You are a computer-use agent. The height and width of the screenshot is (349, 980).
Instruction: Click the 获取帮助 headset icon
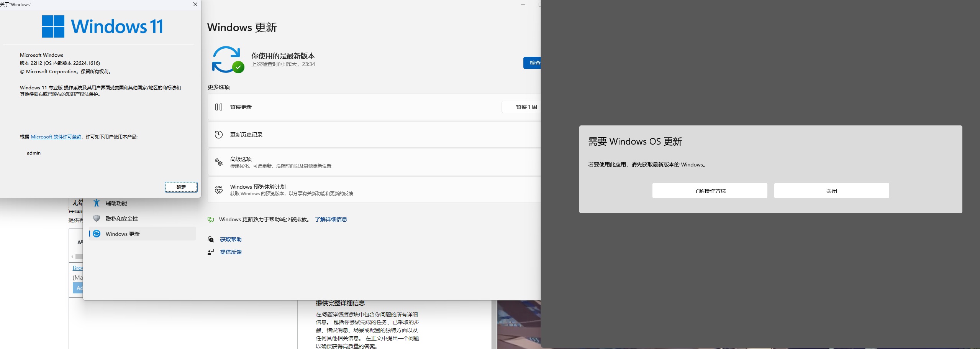211,239
